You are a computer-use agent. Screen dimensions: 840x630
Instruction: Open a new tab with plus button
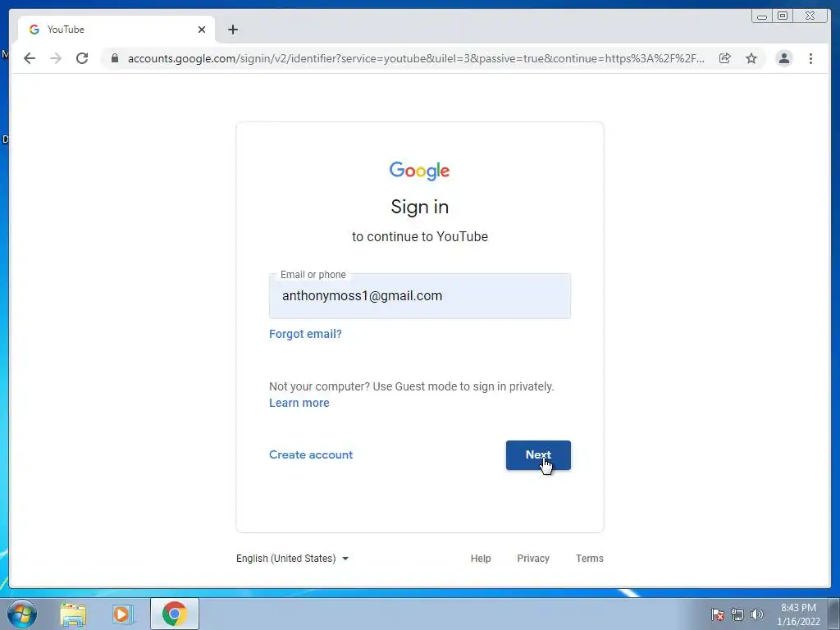232,30
